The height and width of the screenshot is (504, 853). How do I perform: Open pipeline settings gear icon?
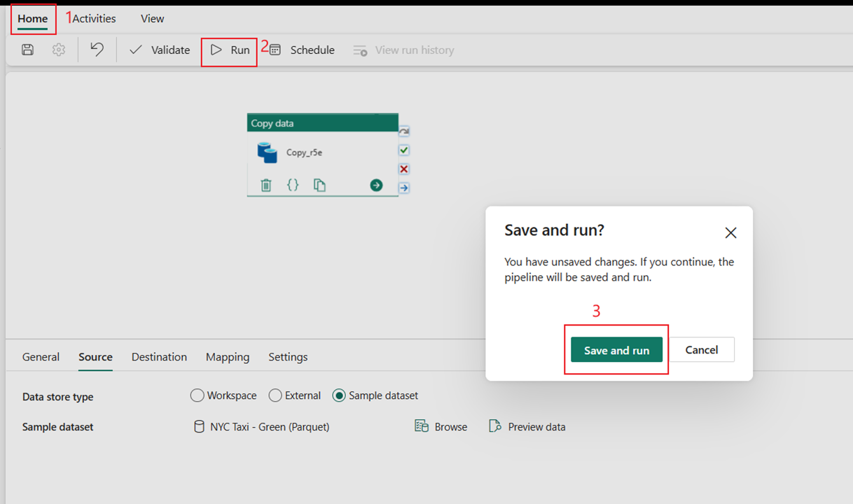(59, 50)
